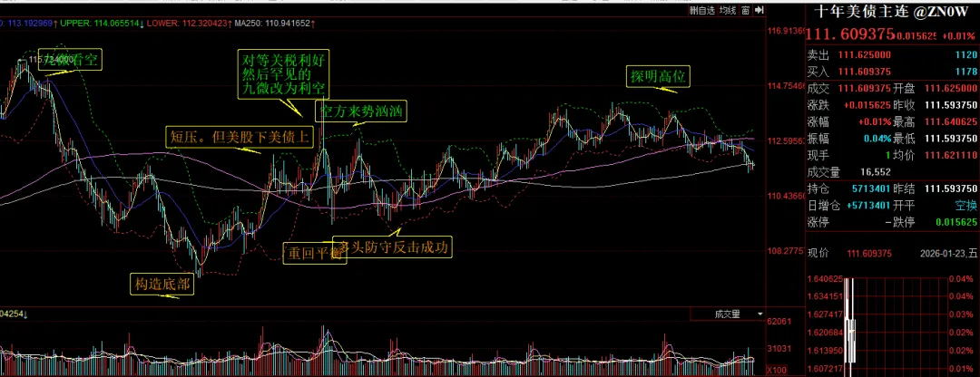Click the 62061 volume axis label
This screenshot has height=377, width=980.
point(779,322)
